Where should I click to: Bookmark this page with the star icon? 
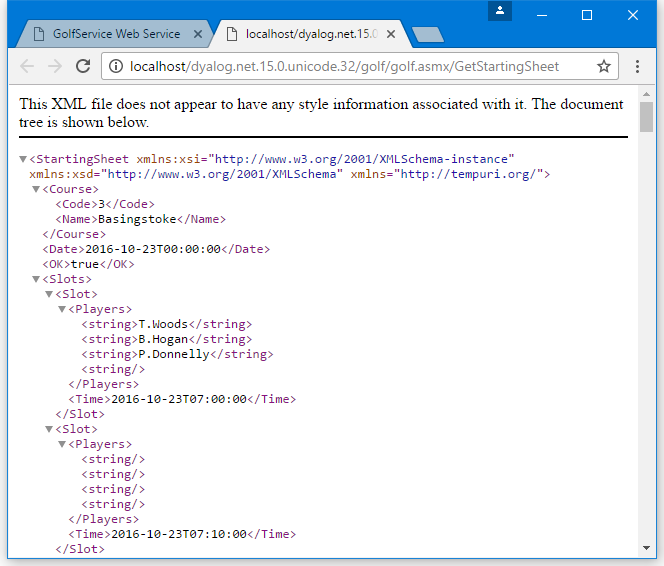tap(604, 66)
